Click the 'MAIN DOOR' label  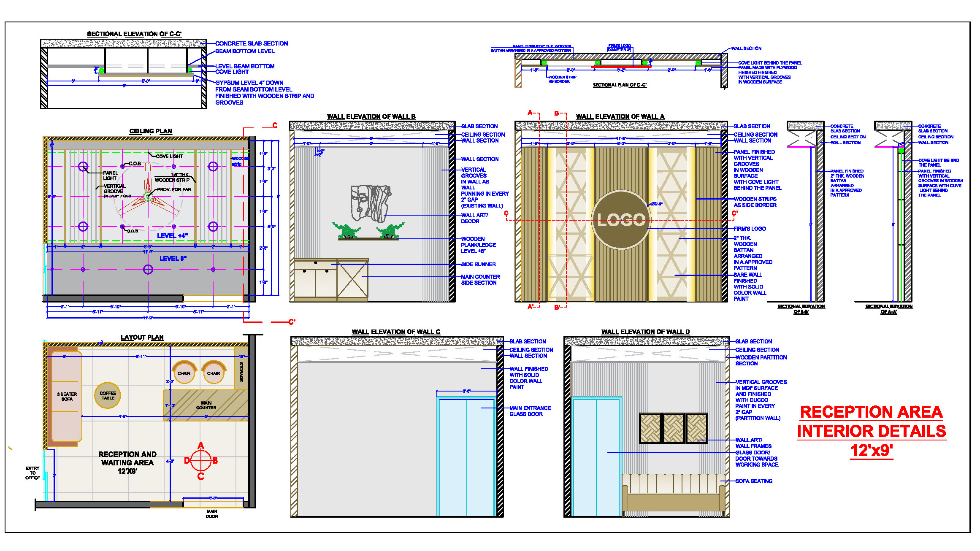(212, 513)
